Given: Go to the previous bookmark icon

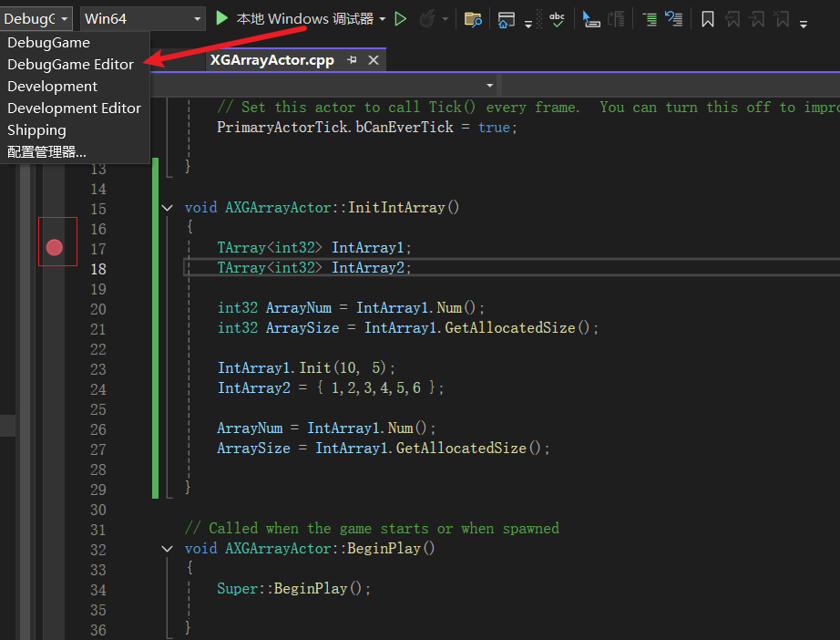Looking at the screenshot, I should [x=732, y=20].
